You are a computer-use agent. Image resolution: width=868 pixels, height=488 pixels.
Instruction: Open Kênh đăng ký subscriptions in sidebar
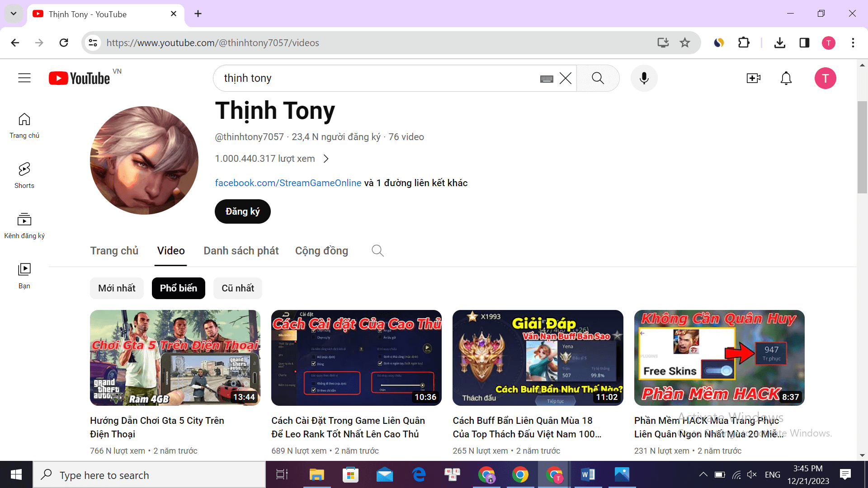click(24, 226)
